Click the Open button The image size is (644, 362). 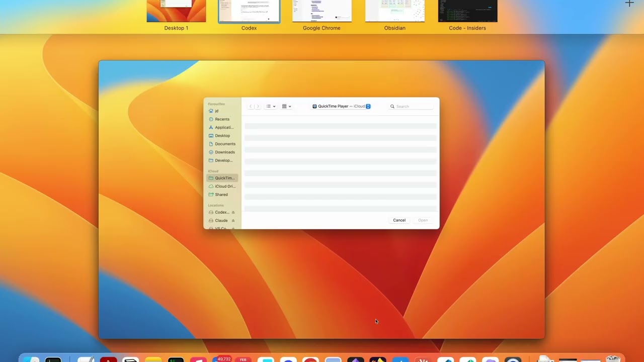click(423, 220)
